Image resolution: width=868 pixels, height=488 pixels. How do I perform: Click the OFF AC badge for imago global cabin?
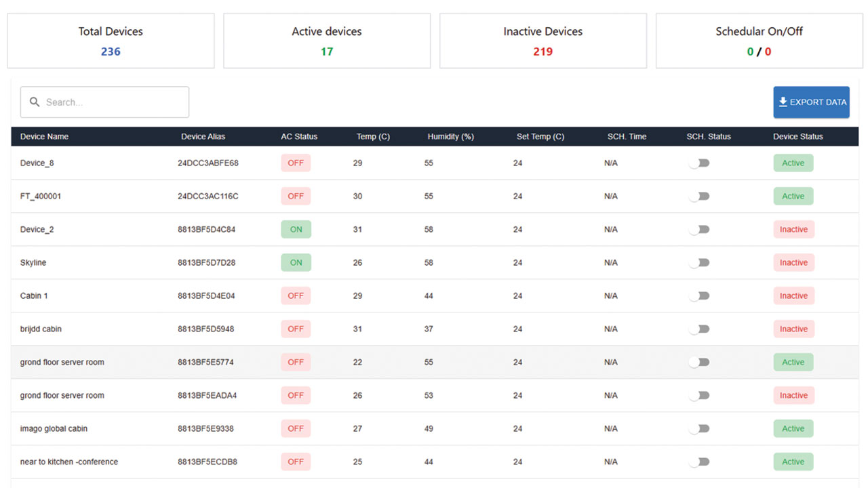[x=296, y=429]
